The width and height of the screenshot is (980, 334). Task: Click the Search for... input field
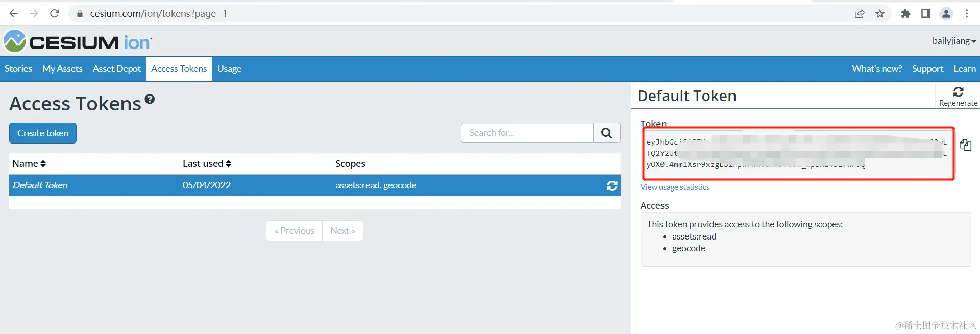click(527, 133)
